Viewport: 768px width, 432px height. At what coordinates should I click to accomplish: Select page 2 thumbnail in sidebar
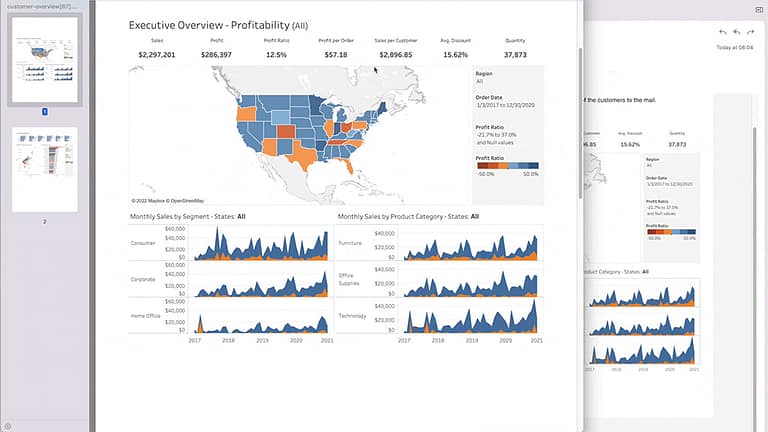pyautogui.click(x=44, y=169)
